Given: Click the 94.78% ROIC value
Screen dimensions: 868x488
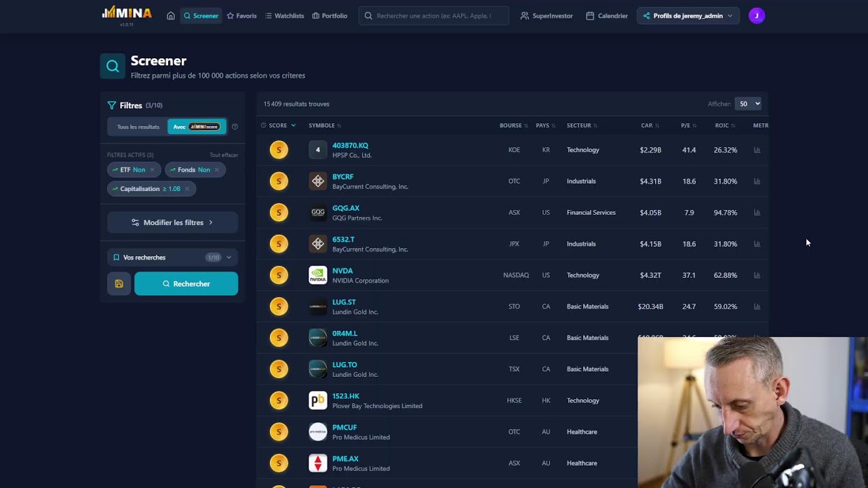Looking at the screenshot, I should (x=726, y=212).
